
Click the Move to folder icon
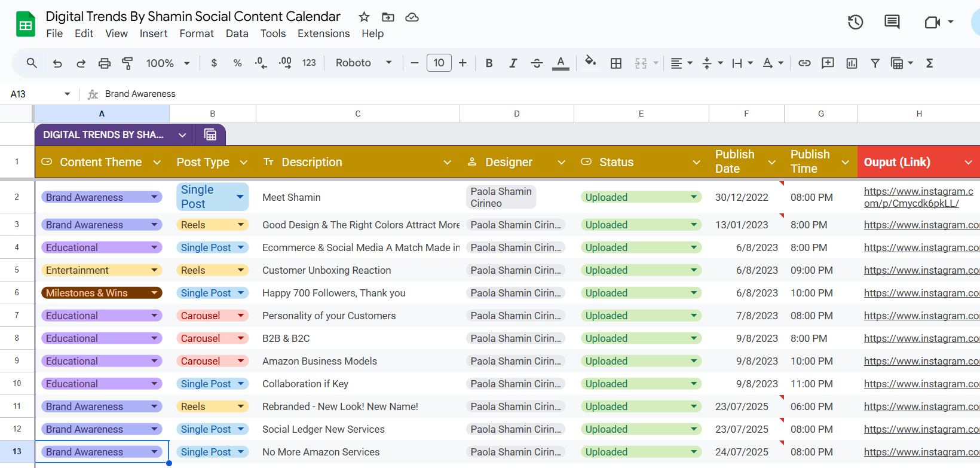(x=388, y=17)
